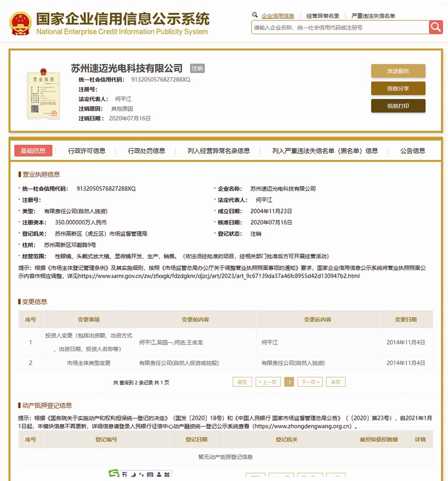This screenshot has height=481, width=448.
Task: Select 列入经营异常名录信息 tab
Action: (x=219, y=151)
